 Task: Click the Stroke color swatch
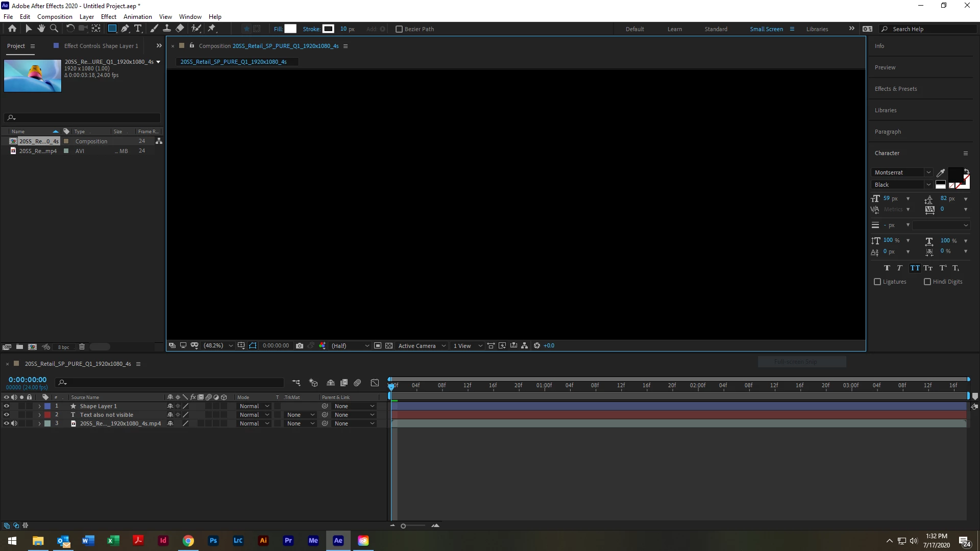tap(328, 29)
